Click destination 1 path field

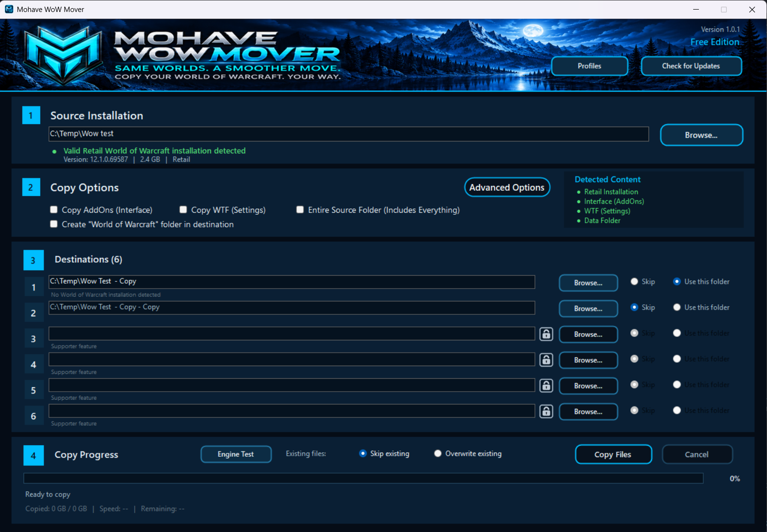tap(292, 281)
